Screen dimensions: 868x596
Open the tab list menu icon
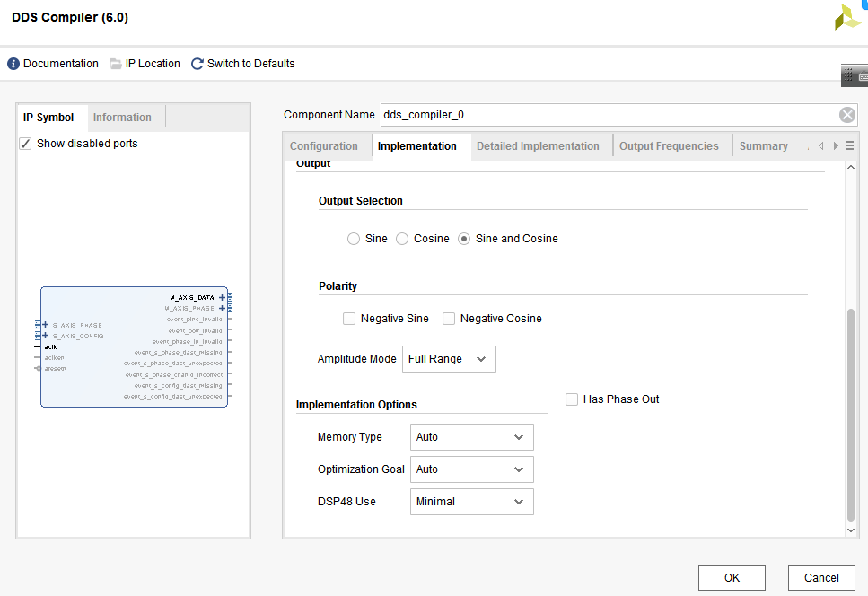[850, 145]
